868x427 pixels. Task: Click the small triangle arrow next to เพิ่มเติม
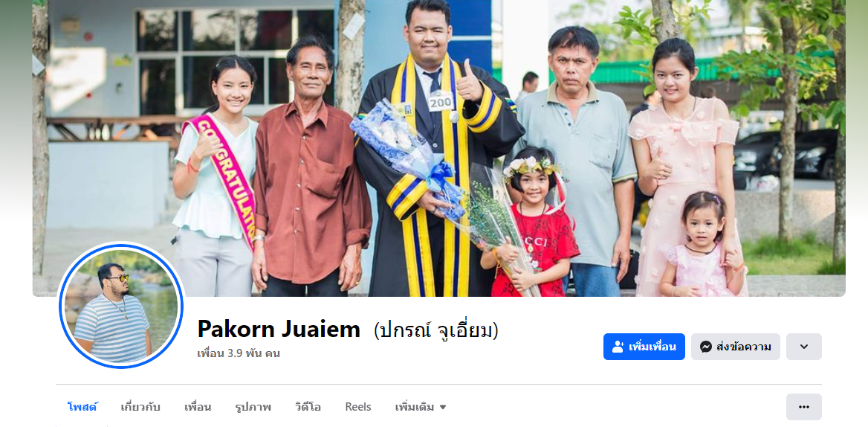pyautogui.click(x=443, y=408)
